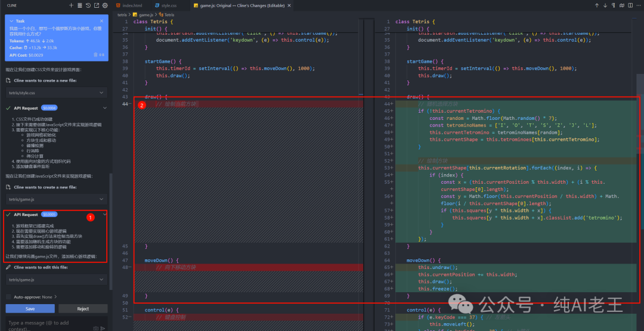Open the Cline MCP servers icon

[80, 5]
